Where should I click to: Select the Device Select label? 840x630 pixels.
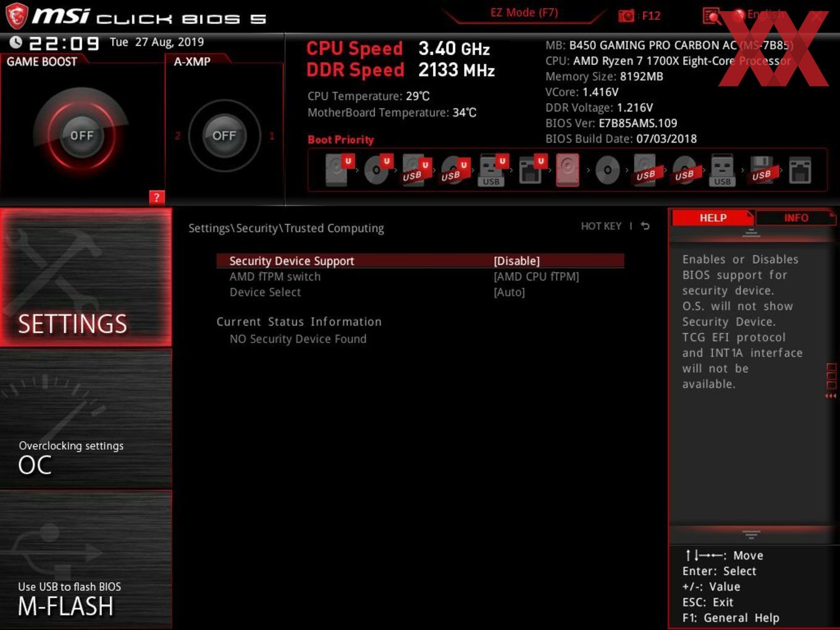coord(265,292)
